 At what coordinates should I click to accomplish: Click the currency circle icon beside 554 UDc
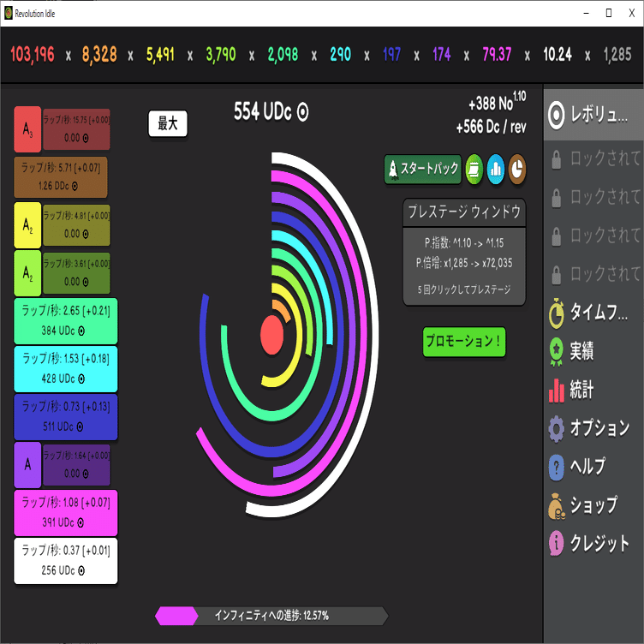302,111
